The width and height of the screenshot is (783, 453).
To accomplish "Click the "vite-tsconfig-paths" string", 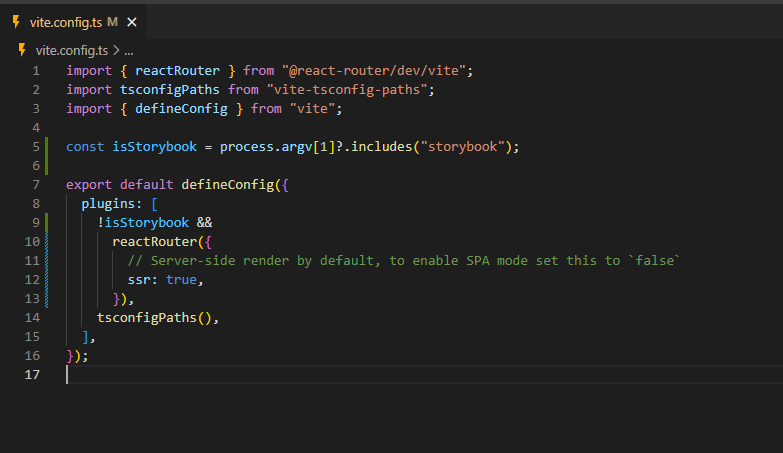I will point(347,90).
